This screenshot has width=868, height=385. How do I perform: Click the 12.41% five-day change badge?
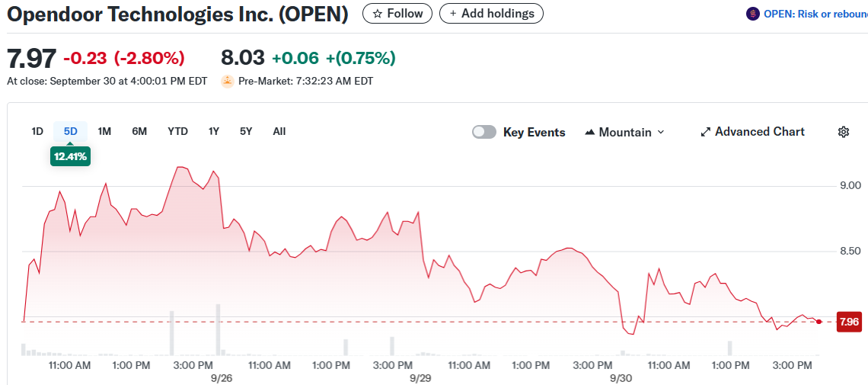coord(70,157)
